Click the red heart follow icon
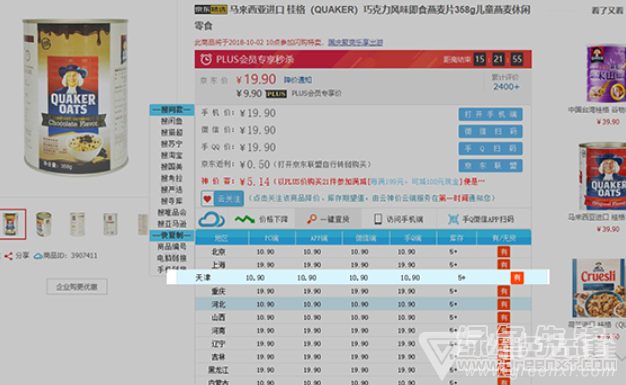Image resolution: width=626 pixels, height=385 pixels. (207, 199)
